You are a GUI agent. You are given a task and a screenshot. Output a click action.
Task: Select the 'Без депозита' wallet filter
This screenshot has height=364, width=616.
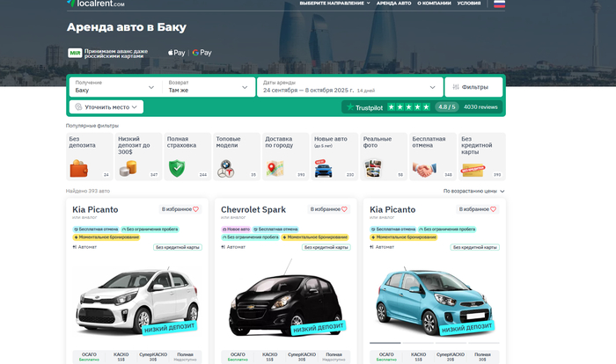click(x=89, y=156)
